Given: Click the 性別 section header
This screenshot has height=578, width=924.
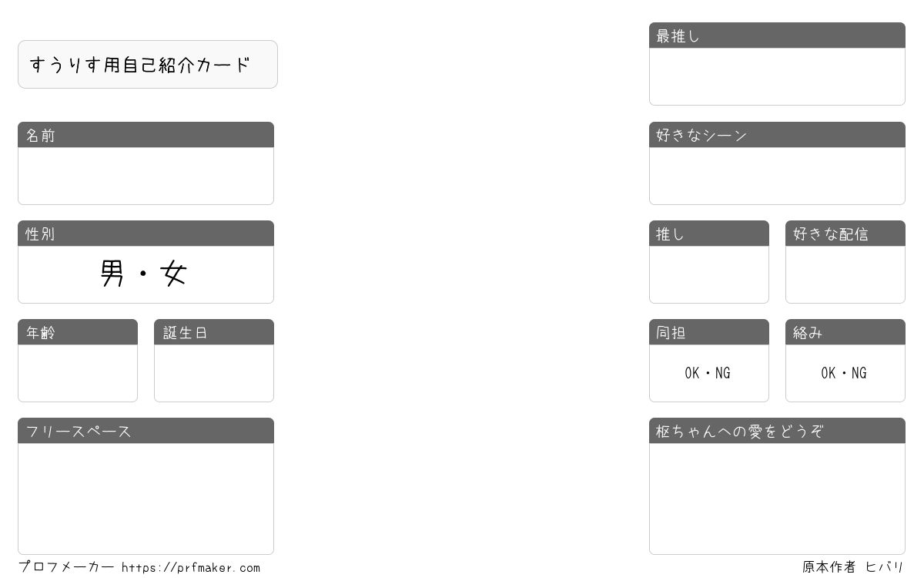Looking at the screenshot, I should pyautogui.click(x=146, y=234).
